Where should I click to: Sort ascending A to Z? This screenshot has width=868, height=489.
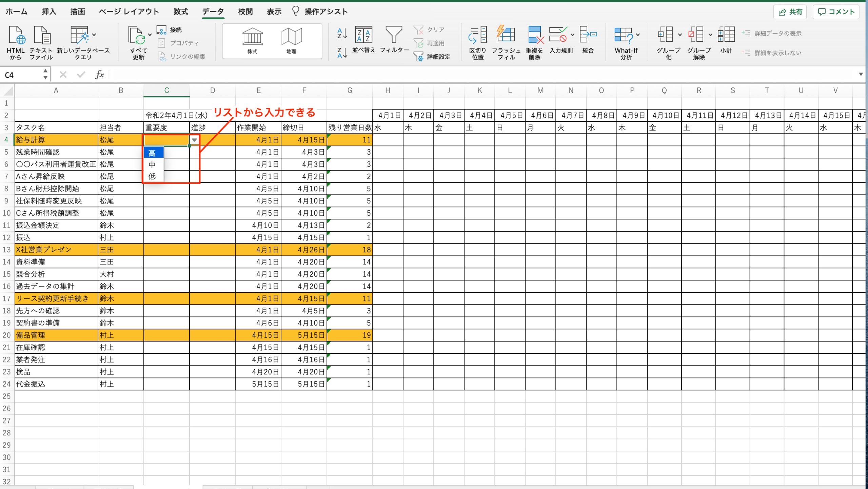342,33
